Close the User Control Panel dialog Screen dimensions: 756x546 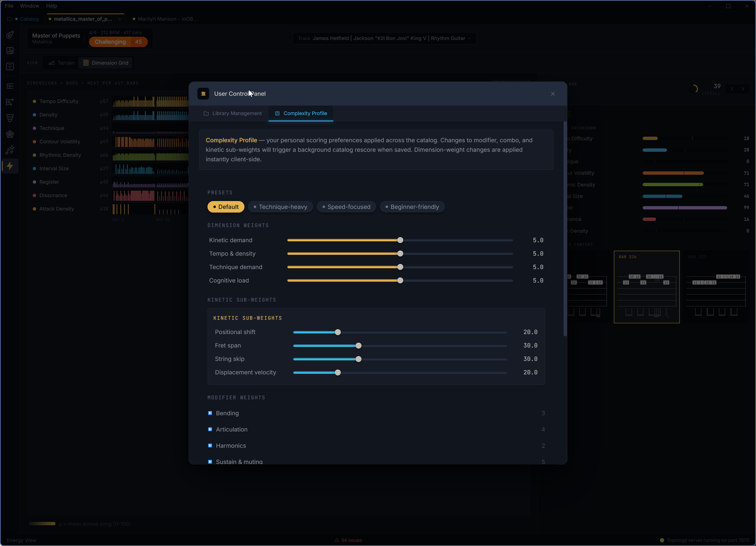(x=553, y=94)
